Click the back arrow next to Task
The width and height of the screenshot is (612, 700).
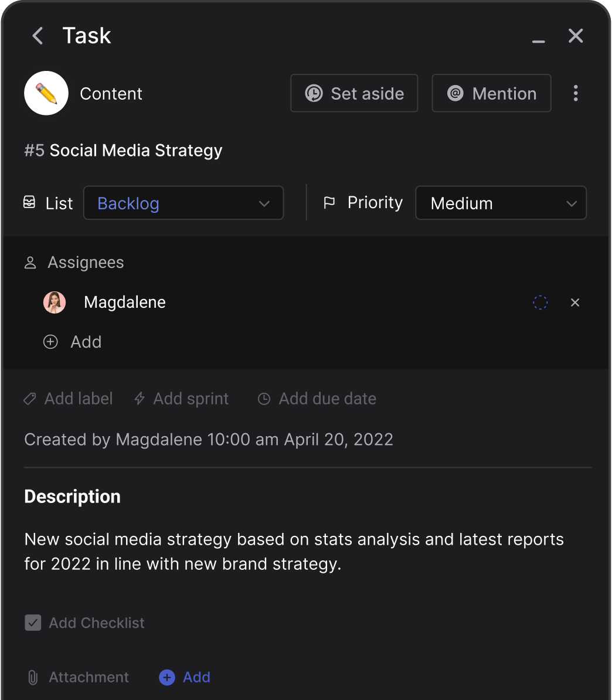point(38,36)
